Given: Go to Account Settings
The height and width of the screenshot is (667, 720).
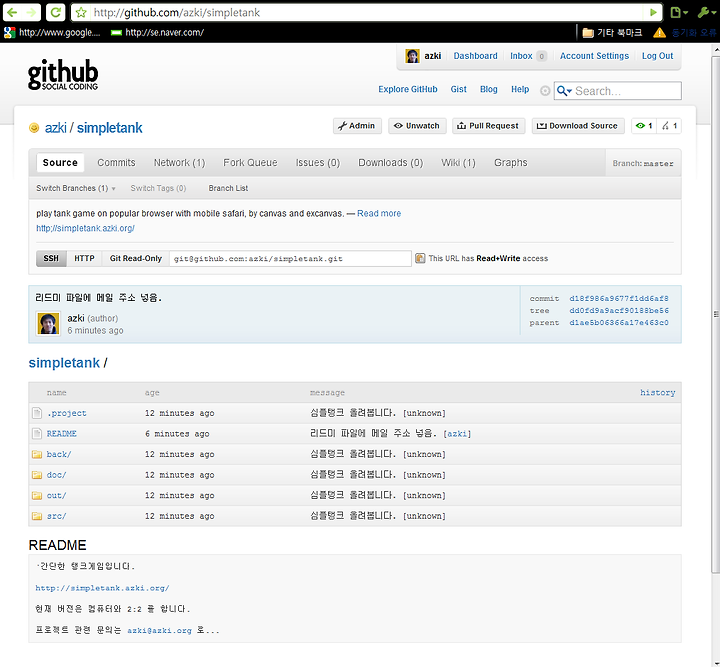Looking at the screenshot, I should coord(594,56).
